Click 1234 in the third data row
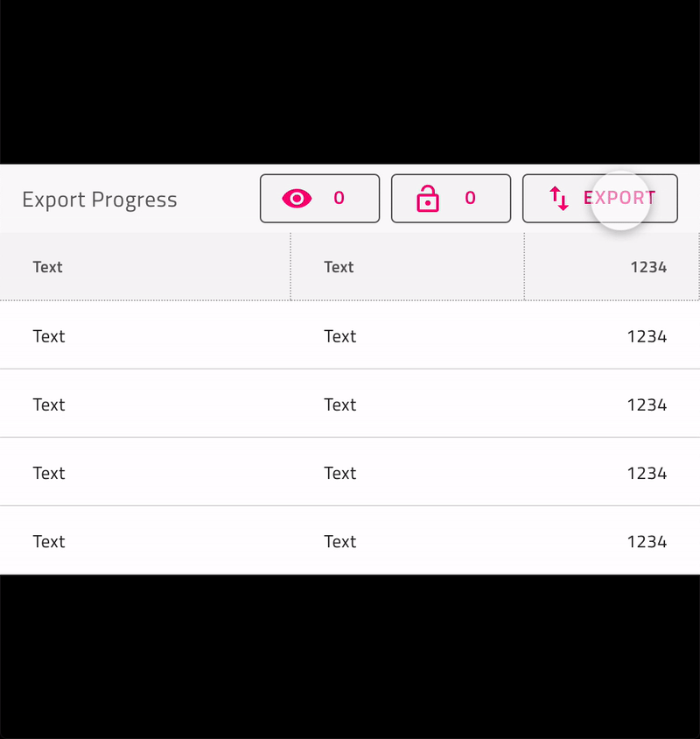700x739 pixels. tap(647, 473)
